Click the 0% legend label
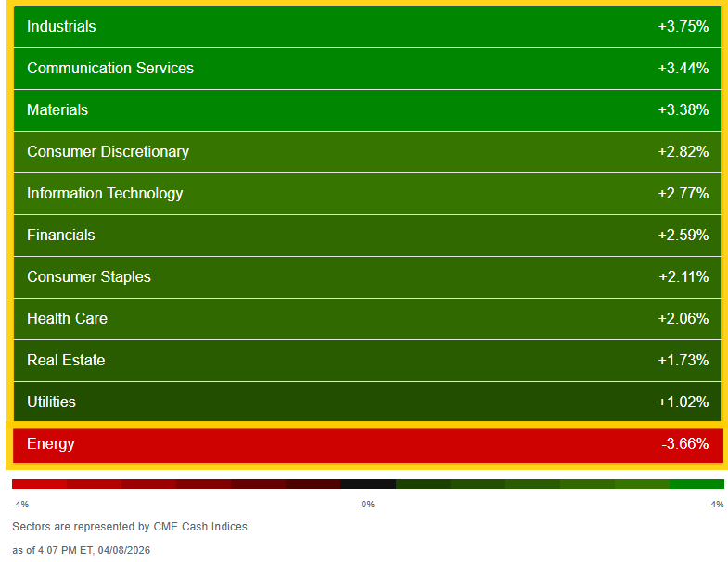728x562 pixels. click(x=368, y=505)
